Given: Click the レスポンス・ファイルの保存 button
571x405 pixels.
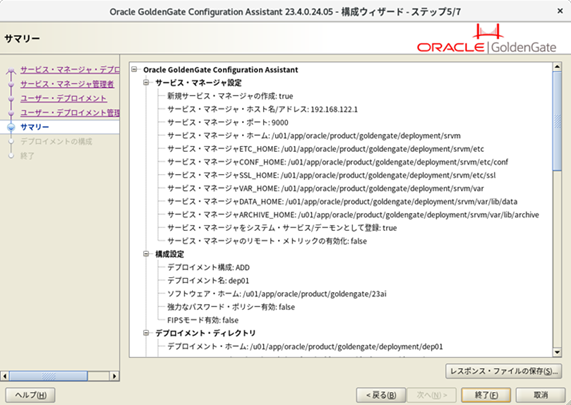Looking at the screenshot, I should click(x=503, y=371).
